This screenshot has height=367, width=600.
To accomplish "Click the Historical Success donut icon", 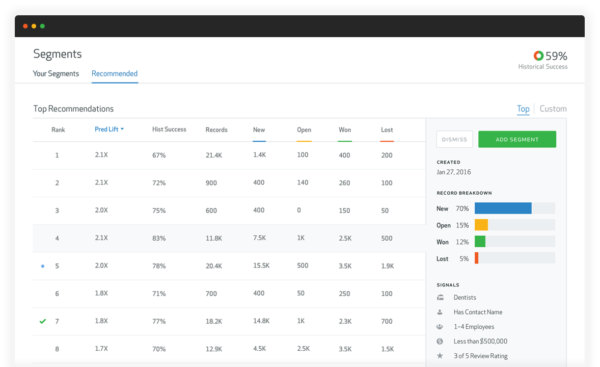I will (538, 56).
